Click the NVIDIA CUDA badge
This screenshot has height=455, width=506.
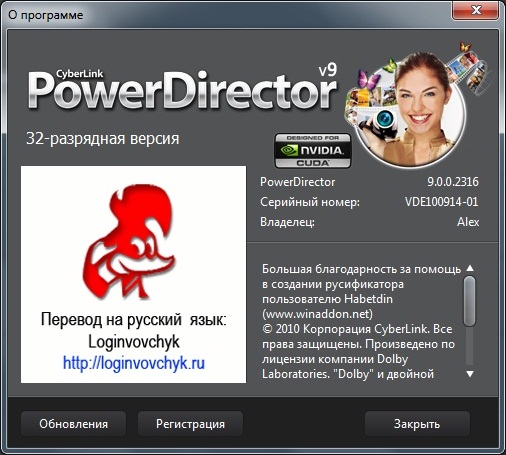pyautogui.click(x=313, y=151)
